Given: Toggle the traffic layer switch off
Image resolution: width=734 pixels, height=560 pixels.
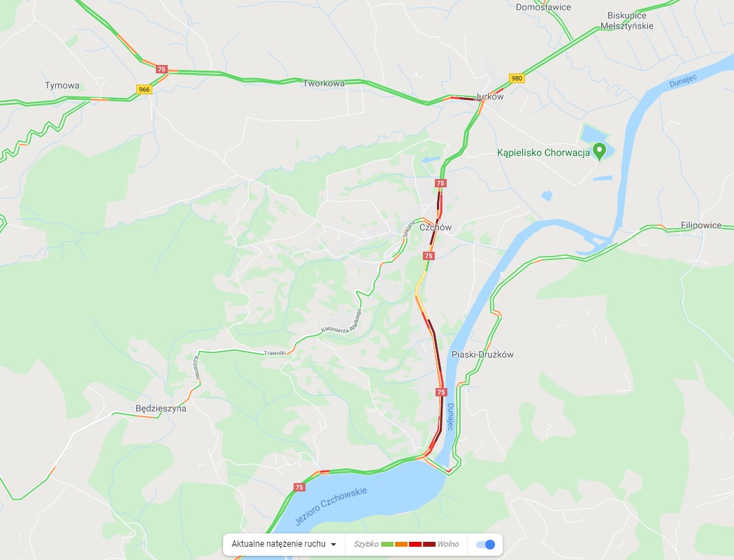Looking at the screenshot, I should (485, 545).
